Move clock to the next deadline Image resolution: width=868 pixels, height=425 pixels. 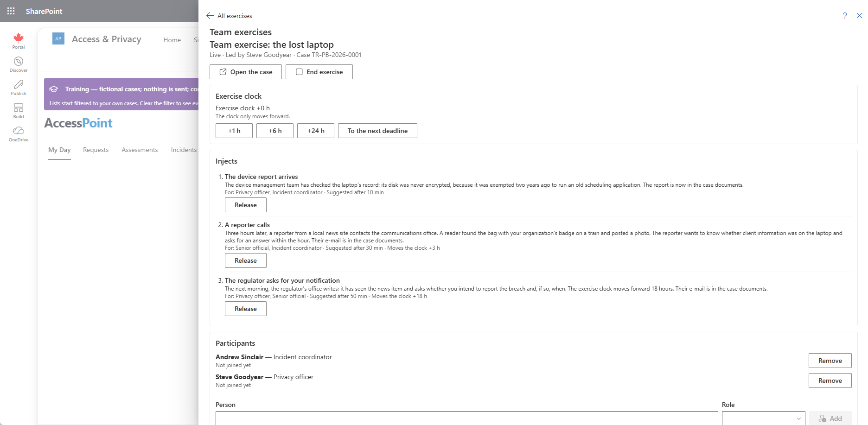click(x=377, y=131)
